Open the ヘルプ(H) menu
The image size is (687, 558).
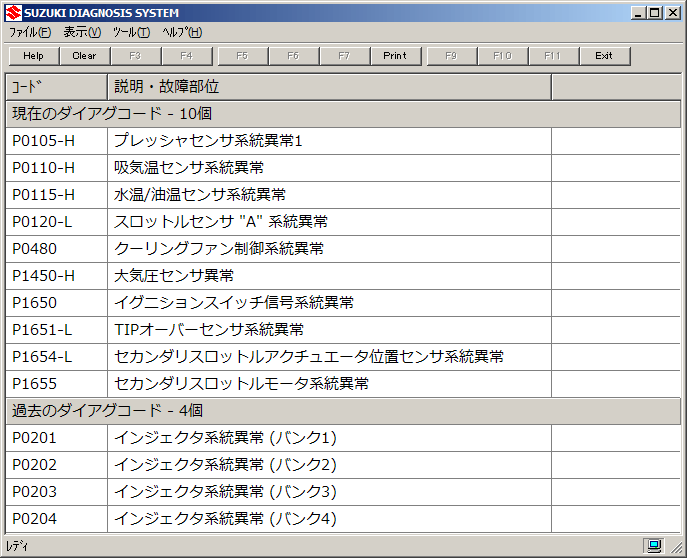point(182,32)
